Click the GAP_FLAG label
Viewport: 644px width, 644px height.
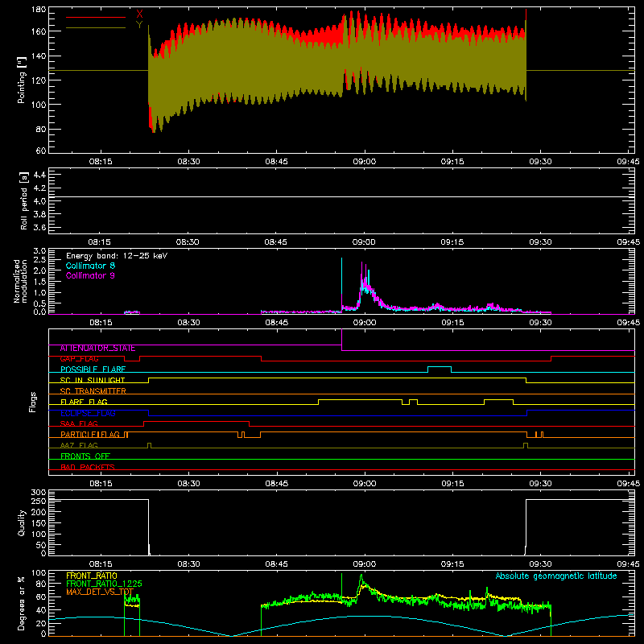click(79, 359)
